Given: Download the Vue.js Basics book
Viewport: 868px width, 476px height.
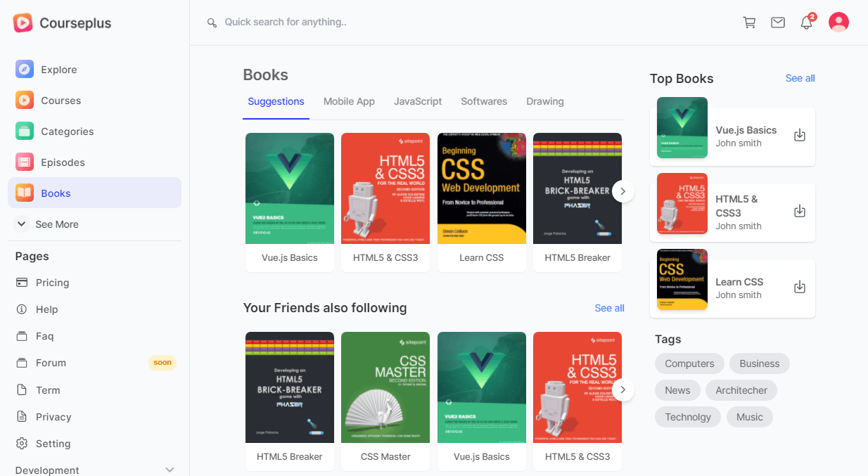Looking at the screenshot, I should click(x=800, y=135).
